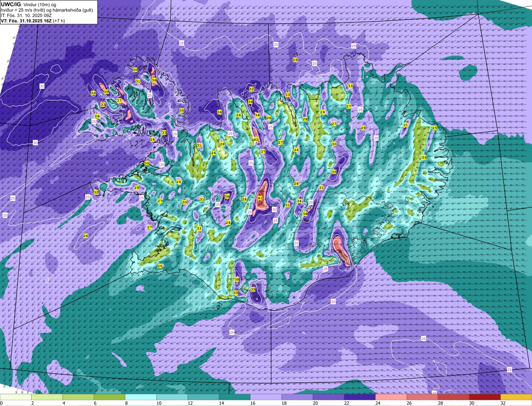Click the 28–30 m/s red legend swatch
The height and width of the screenshot is (406, 532).
click(453, 397)
